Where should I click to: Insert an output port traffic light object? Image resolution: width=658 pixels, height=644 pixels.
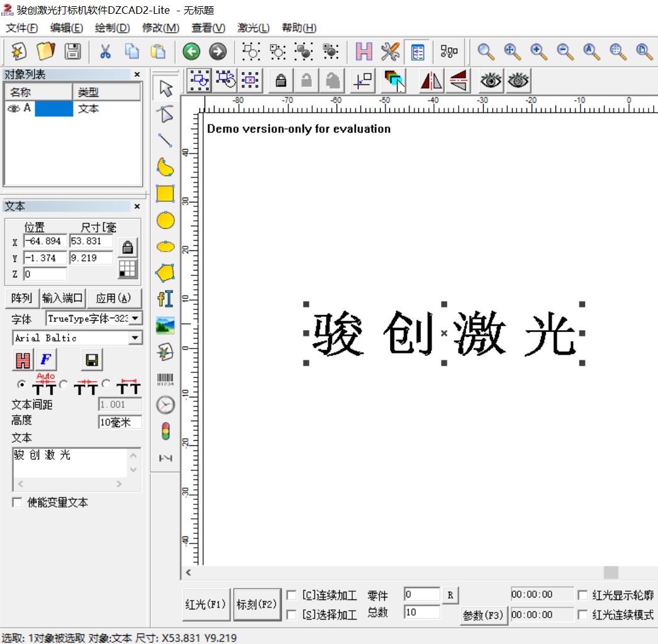[x=165, y=431]
